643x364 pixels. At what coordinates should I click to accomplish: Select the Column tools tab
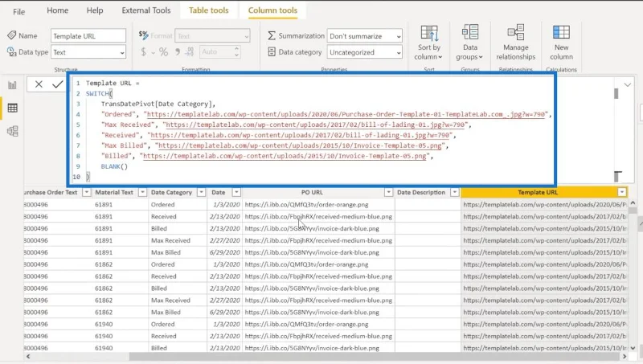tap(272, 10)
